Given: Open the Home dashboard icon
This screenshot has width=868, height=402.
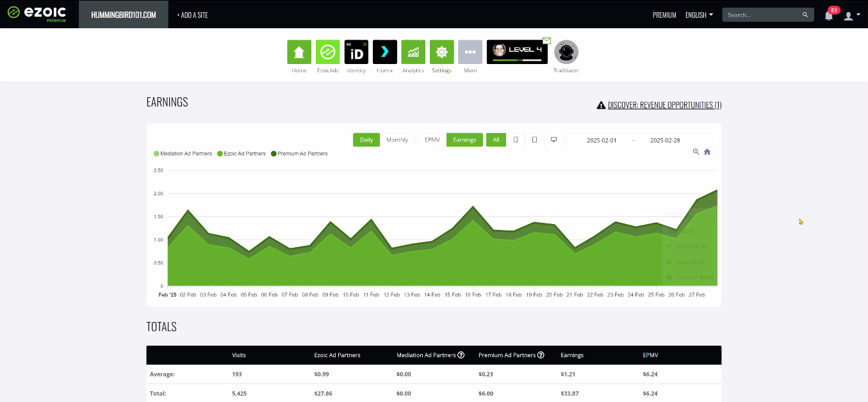Looking at the screenshot, I should 299,52.
